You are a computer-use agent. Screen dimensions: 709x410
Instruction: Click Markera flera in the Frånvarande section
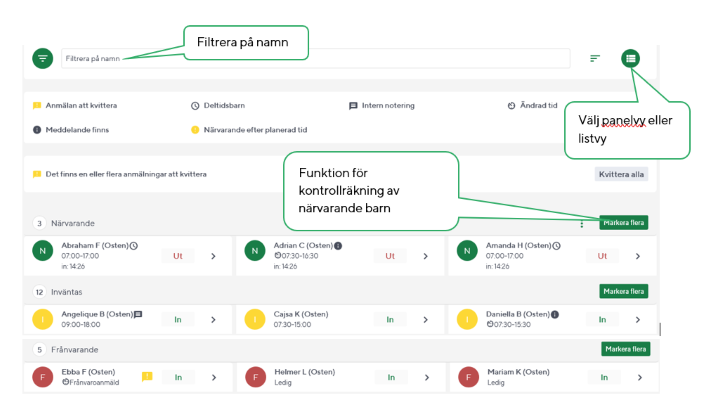(625, 349)
